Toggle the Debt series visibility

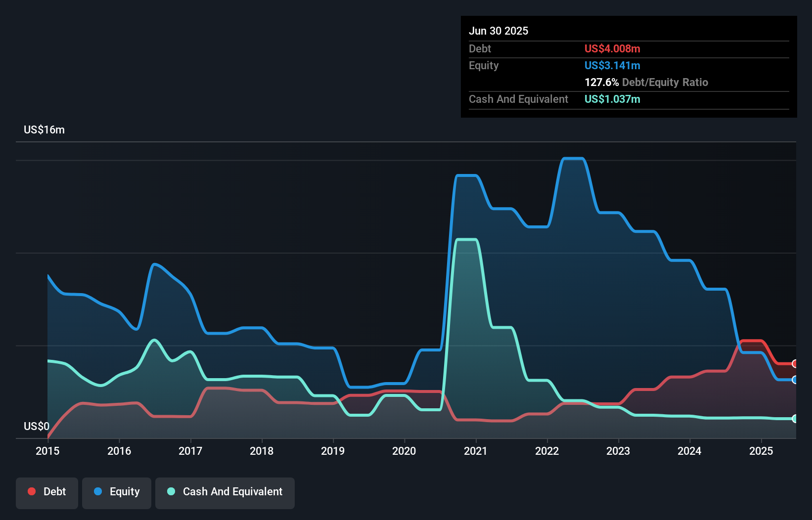point(47,491)
